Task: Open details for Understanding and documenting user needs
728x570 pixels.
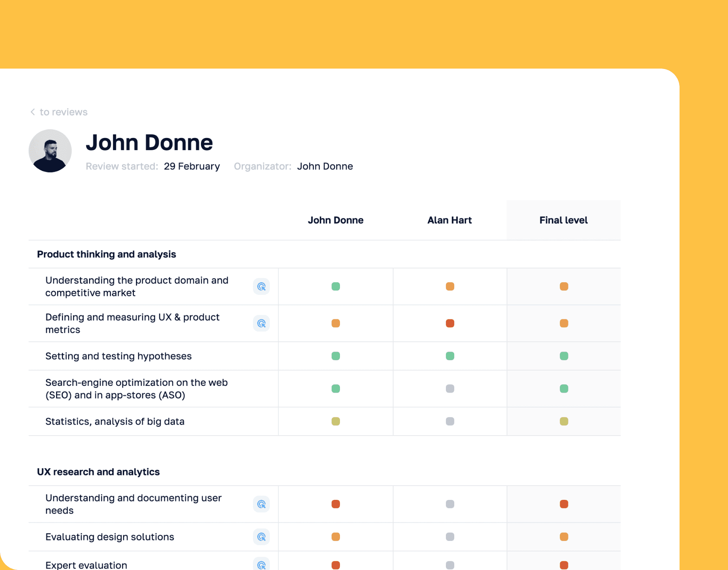Action: point(261,504)
